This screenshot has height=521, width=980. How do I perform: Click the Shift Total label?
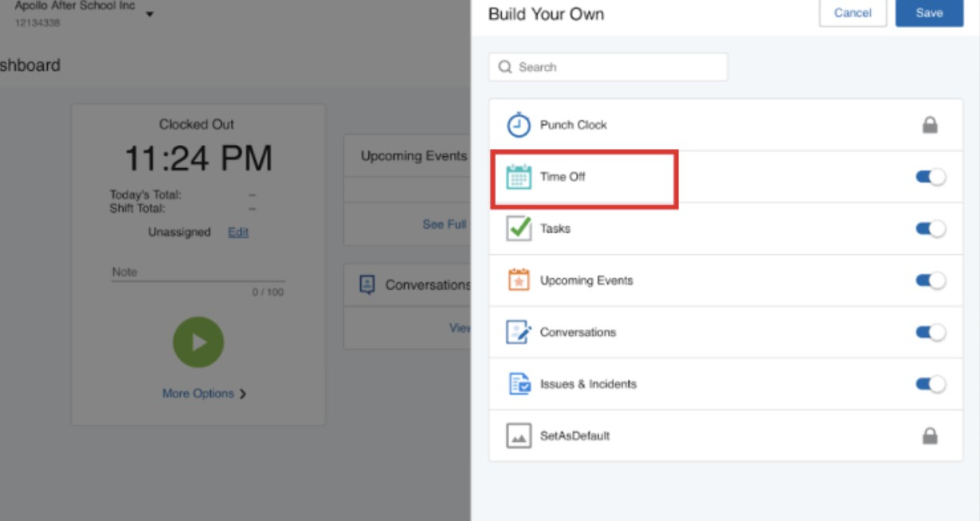pos(138,208)
